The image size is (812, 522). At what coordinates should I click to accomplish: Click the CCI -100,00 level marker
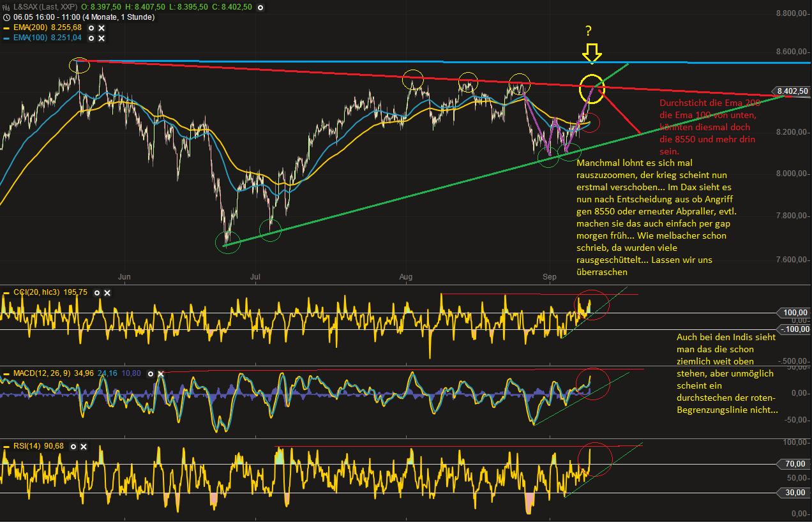click(794, 329)
